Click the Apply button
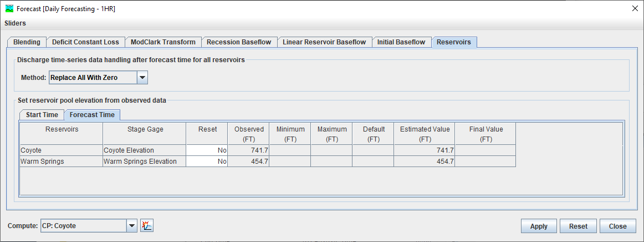 pyautogui.click(x=539, y=226)
